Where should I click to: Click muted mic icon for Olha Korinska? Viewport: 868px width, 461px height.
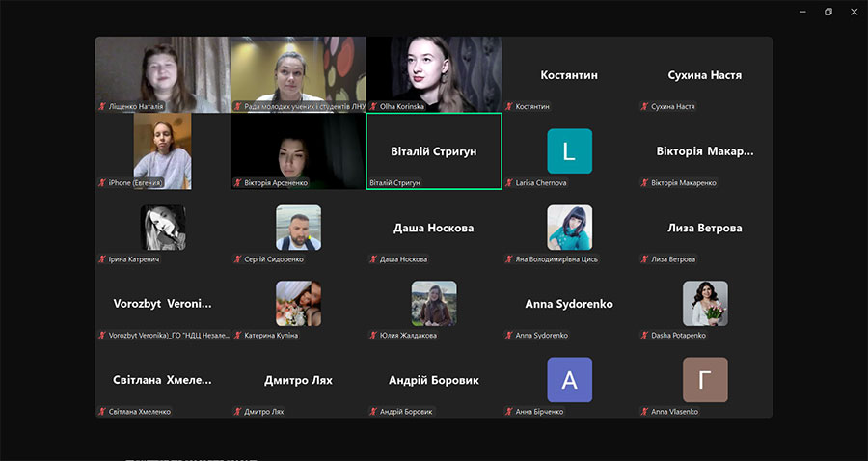[x=373, y=106]
